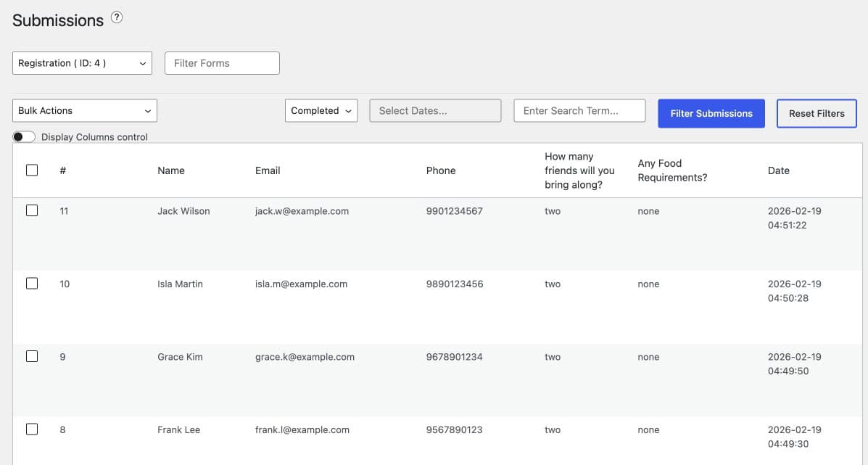Click the email grace.k@example.com
The image size is (868, 465).
pos(305,357)
